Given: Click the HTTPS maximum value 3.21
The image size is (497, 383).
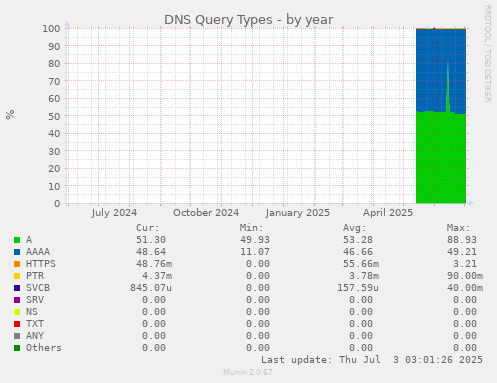Looking at the screenshot, I should coord(465,264).
